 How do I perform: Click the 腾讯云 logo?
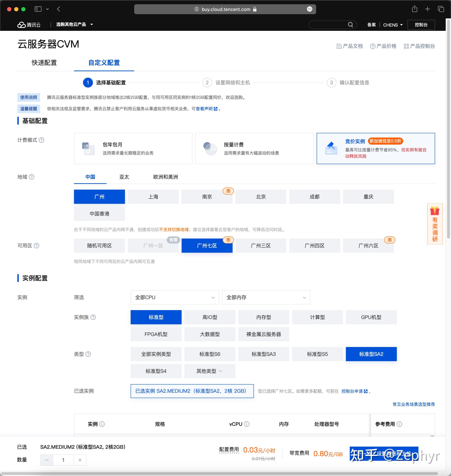pos(29,25)
